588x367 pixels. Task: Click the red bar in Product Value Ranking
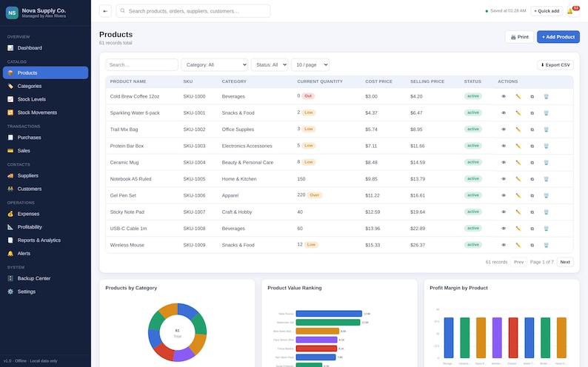tap(316, 349)
